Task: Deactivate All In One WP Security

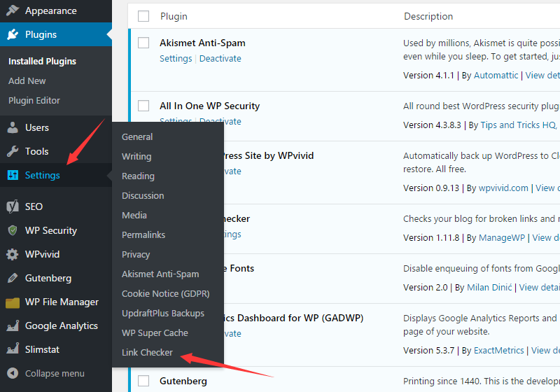Action: click(x=220, y=121)
